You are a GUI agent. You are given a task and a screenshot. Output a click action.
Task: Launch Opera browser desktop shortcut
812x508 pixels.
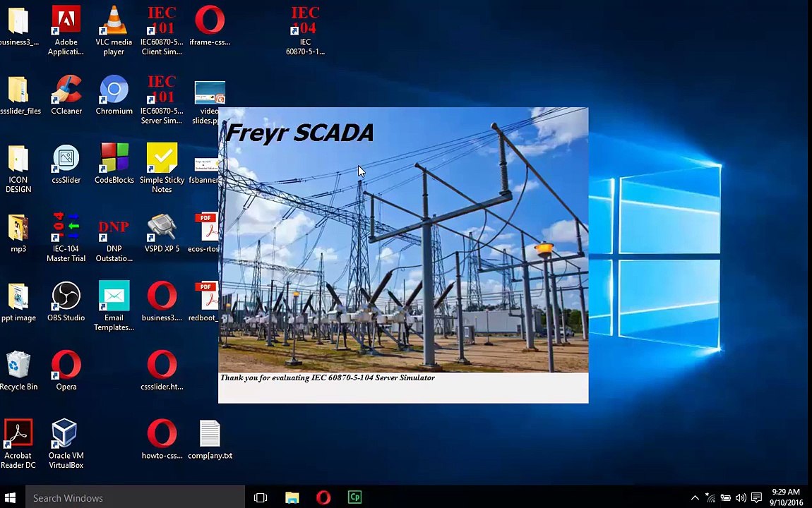coord(66,370)
